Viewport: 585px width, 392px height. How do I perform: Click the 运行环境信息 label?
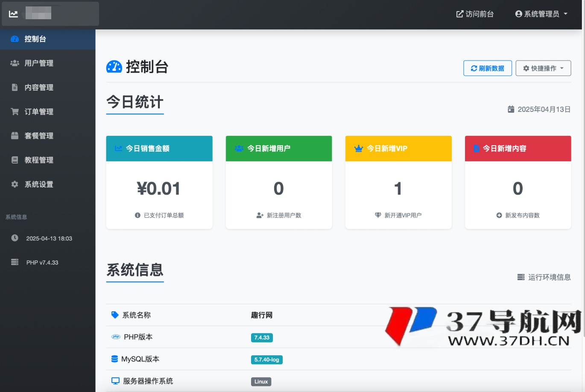[x=549, y=277]
